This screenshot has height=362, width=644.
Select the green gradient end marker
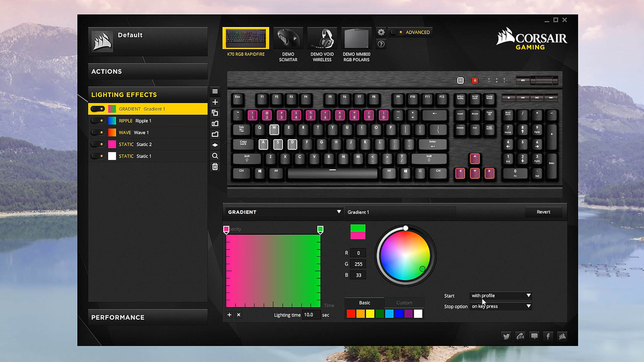[x=320, y=230]
